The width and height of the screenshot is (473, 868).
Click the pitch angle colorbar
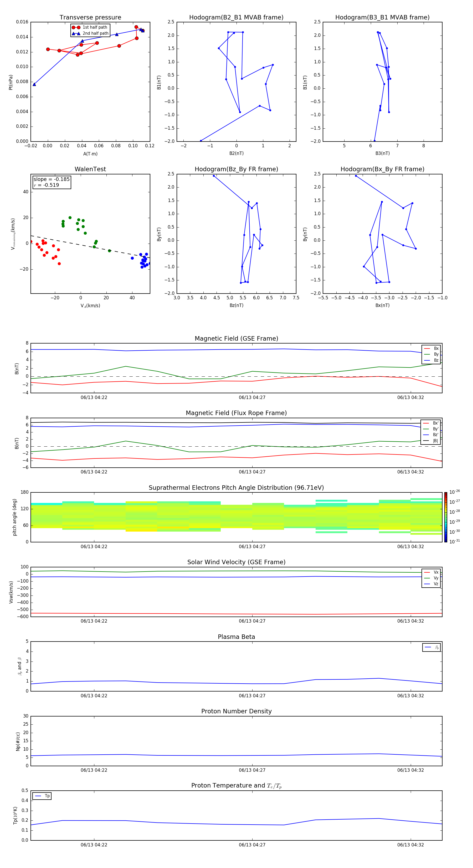(445, 517)
